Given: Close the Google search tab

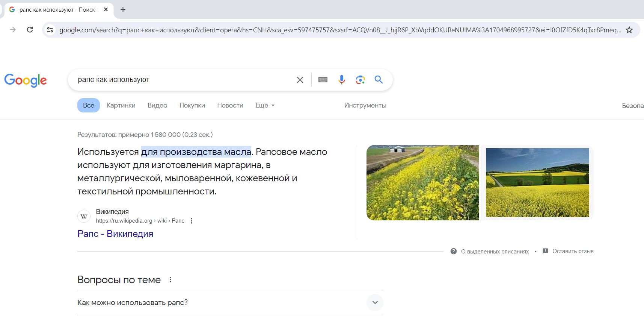Looking at the screenshot, I should pos(106,9).
